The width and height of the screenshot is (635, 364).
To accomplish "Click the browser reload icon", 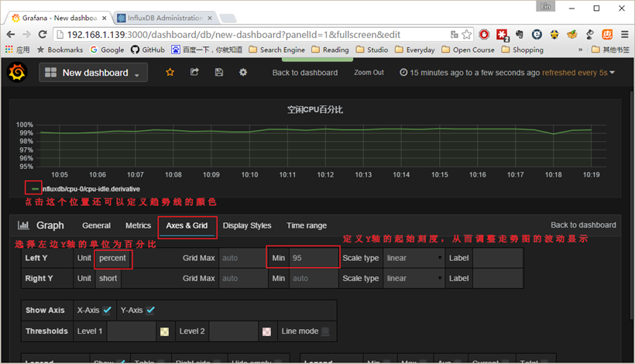I will click(43, 34).
